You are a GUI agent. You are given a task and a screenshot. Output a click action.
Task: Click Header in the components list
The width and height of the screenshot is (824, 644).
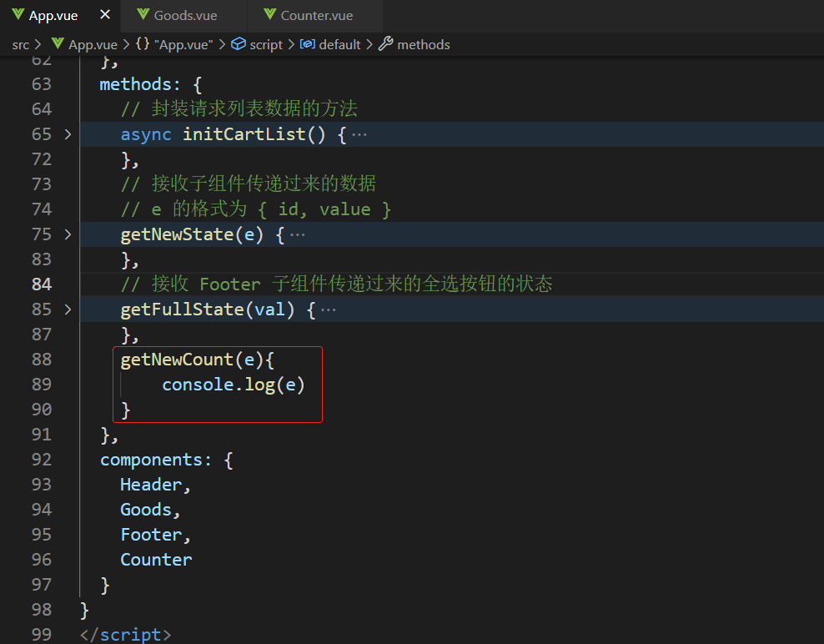point(151,485)
